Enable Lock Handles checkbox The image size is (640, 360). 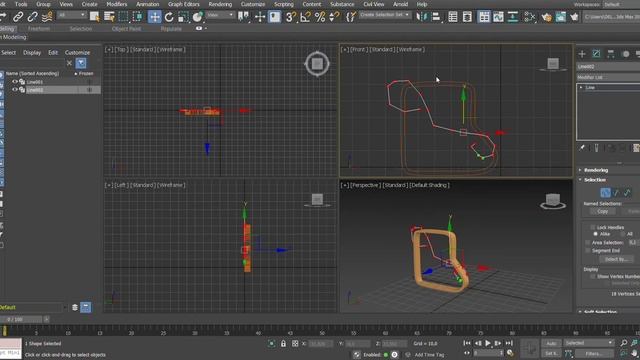(592, 227)
